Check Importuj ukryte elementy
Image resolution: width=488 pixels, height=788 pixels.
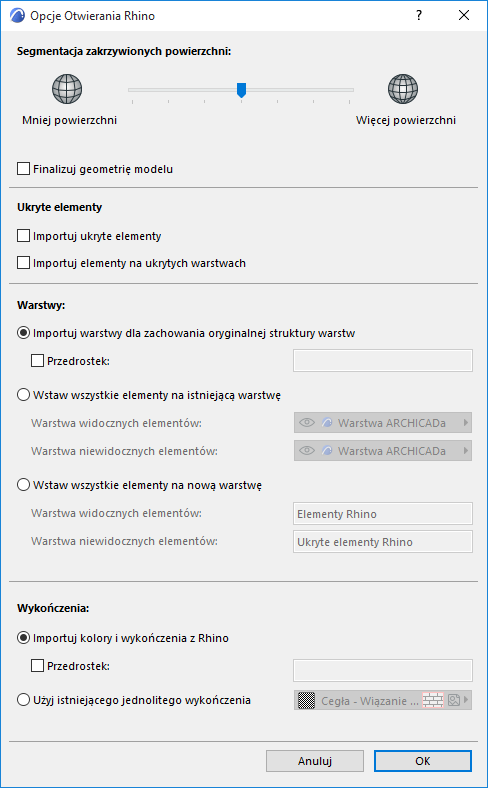point(24,235)
